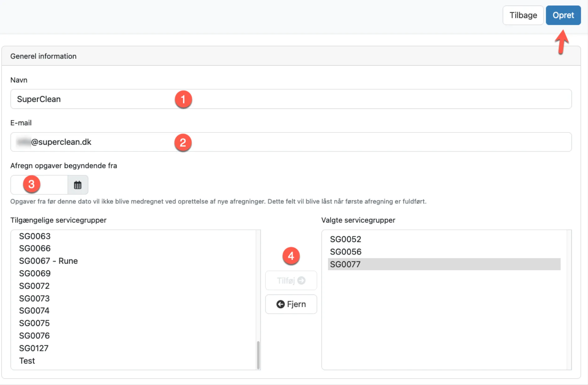Select SG0066 from the available list
588x385 pixels.
coord(35,248)
